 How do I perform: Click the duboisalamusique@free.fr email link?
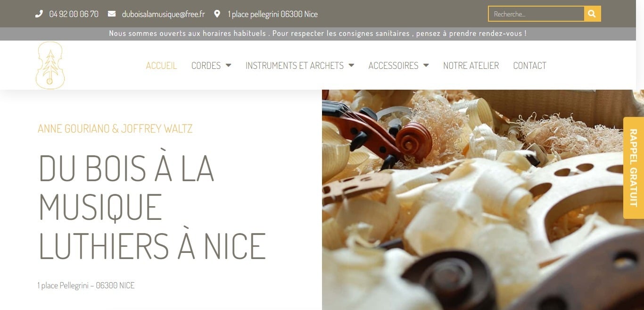pos(163,14)
